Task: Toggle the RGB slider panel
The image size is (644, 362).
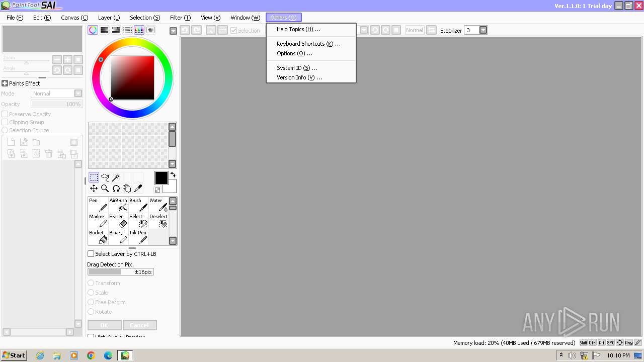Action: pyautogui.click(x=104, y=30)
